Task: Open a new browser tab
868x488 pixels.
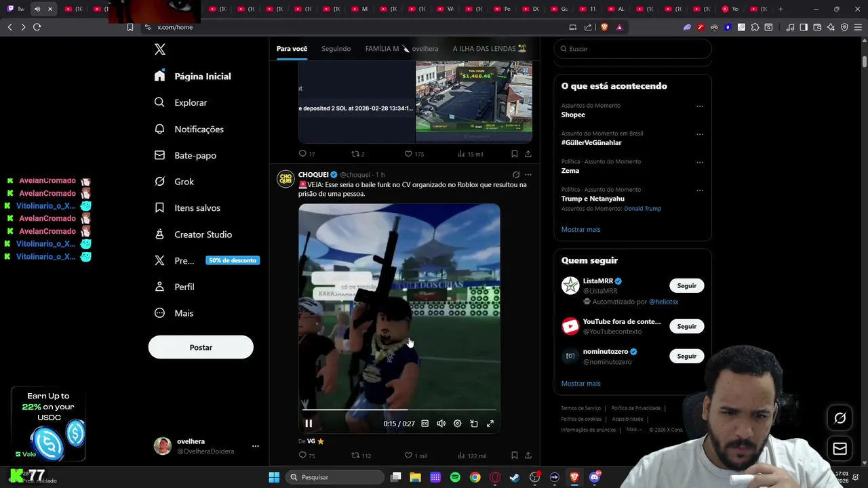Action: (781, 9)
